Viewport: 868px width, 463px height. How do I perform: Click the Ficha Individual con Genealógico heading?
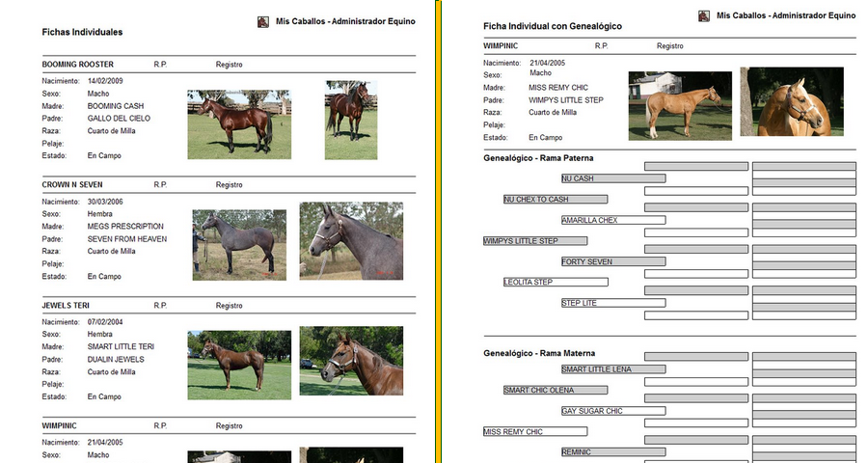[553, 26]
